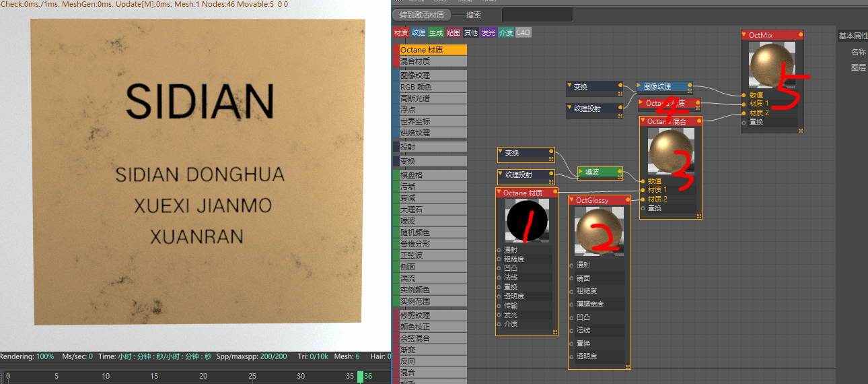Click the resize corner of the OctMix node
This screenshot has height=384, width=868.
[x=801, y=129]
